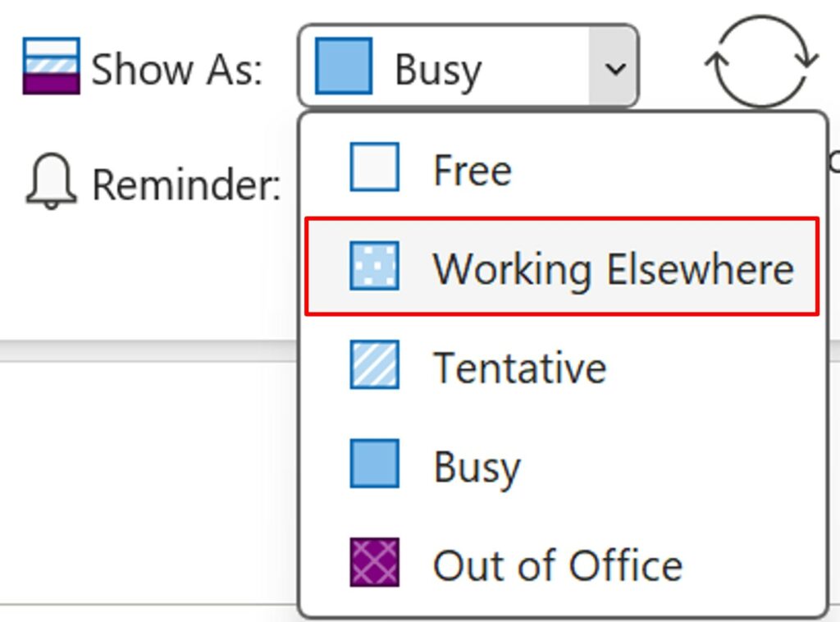This screenshot has height=622, width=840.
Task: Set status to Out of Office
Action: (x=558, y=565)
